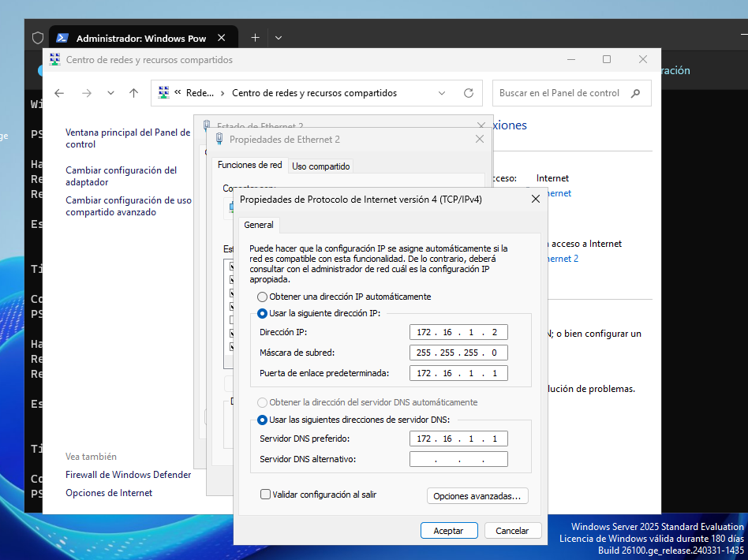This screenshot has height=560, width=748.
Task: Close the TCP/IPv4 properties dialog
Action: point(536,199)
